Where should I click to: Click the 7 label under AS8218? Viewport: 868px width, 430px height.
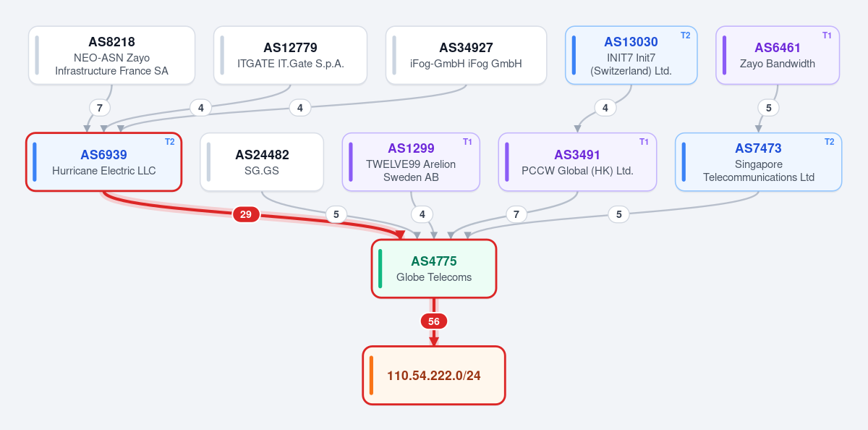100,108
